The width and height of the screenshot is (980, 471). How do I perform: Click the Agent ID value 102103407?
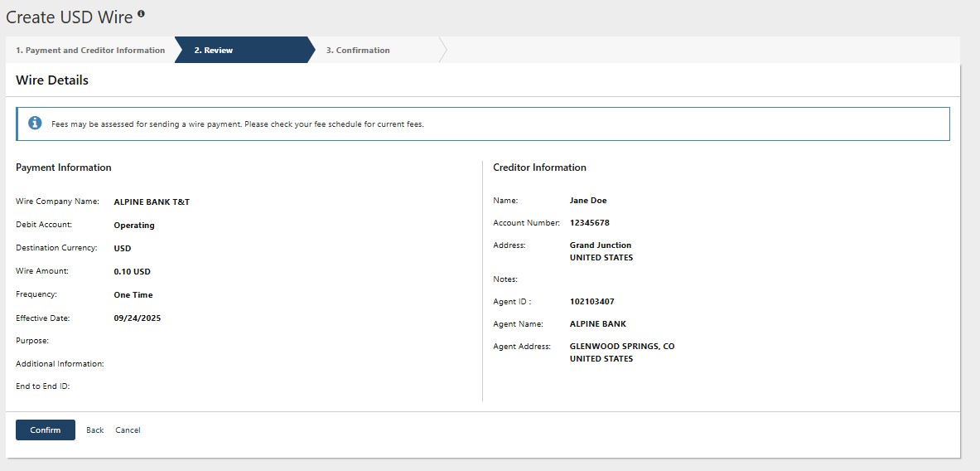point(591,302)
